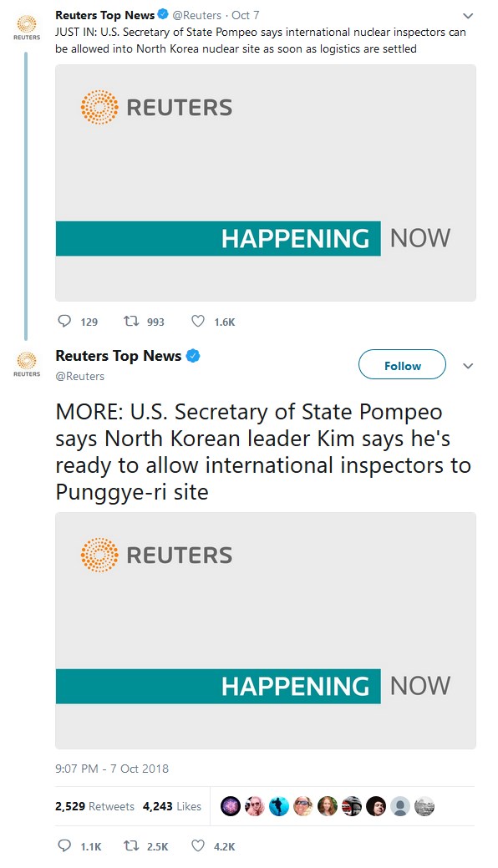Open the first Happening Now image card
498x868 pixels.
point(266,183)
